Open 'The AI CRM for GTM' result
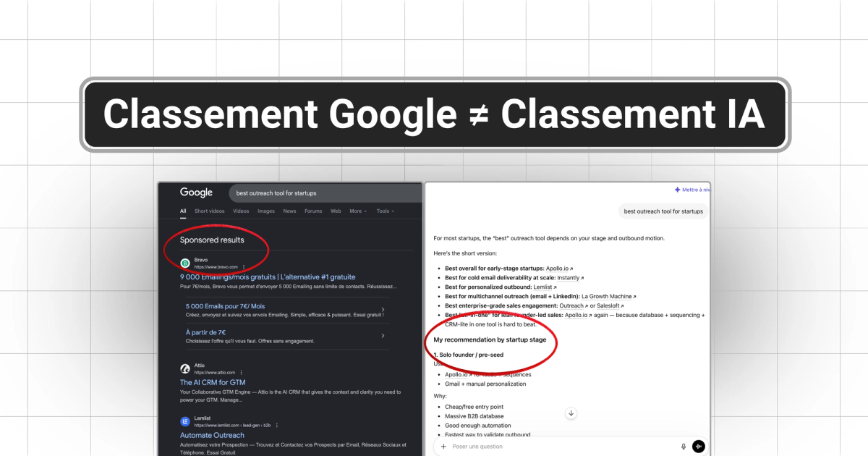Viewport: 868px width, 456px height. point(213,382)
